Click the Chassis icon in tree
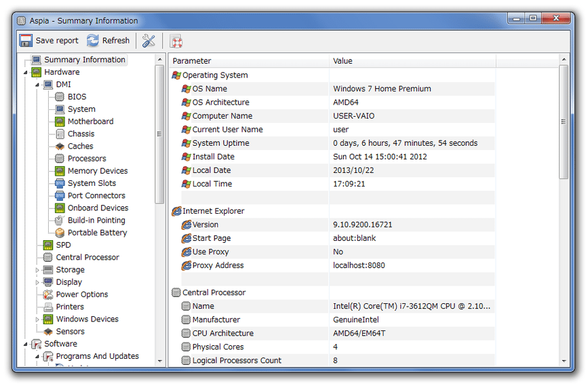Viewport: 588px width, 386px height. (60, 134)
